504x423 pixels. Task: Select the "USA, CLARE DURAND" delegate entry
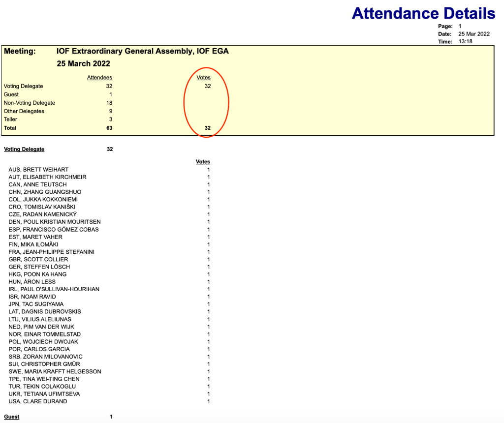(x=38, y=401)
